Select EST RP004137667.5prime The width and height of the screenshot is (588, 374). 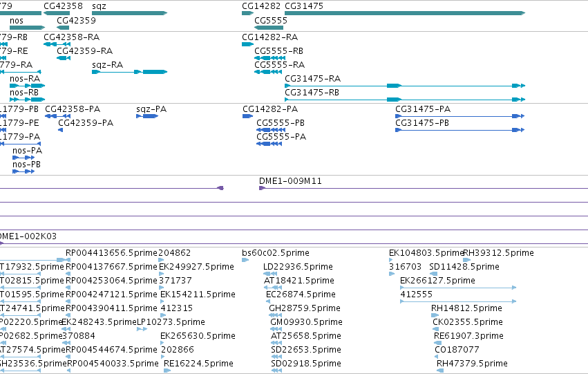pyautogui.click(x=111, y=267)
